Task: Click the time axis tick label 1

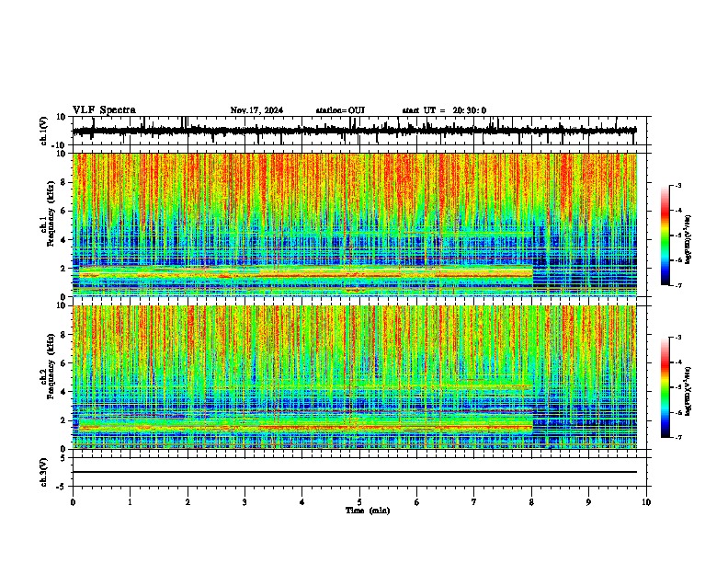Action: click(130, 502)
